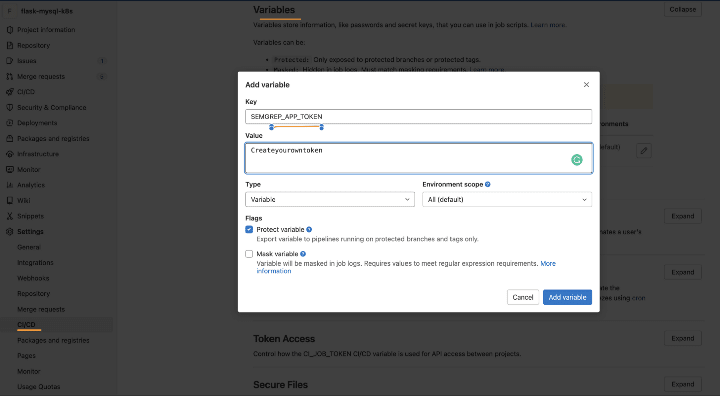Screen dimensions: 720x396
Task: Select Webhooks under Settings
Action: click(x=33, y=278)
